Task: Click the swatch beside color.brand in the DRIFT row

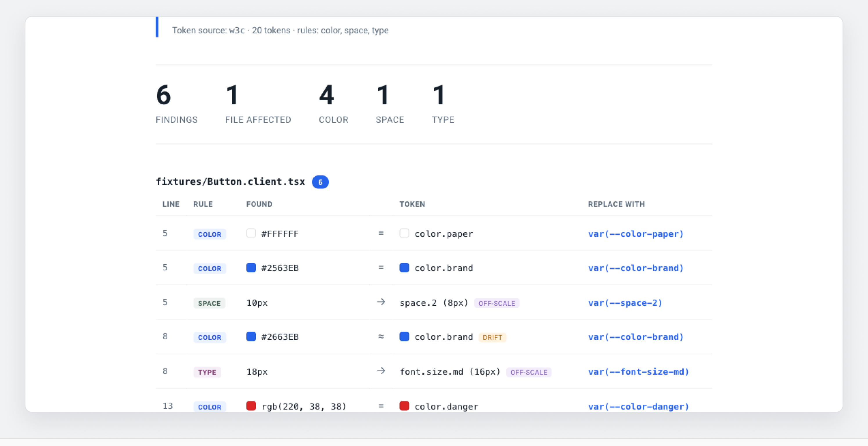Action: pyautogui.click(x=404, y=336)
